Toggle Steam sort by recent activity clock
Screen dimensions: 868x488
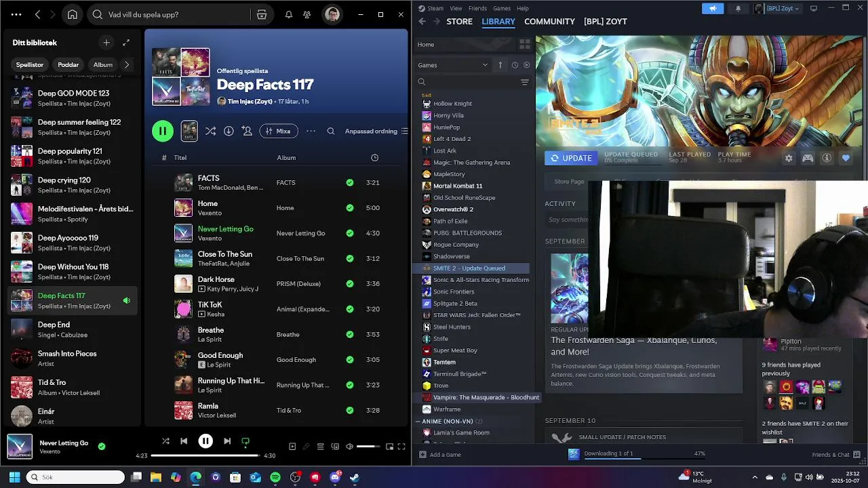pyautogui.click(x=515, y=65)
